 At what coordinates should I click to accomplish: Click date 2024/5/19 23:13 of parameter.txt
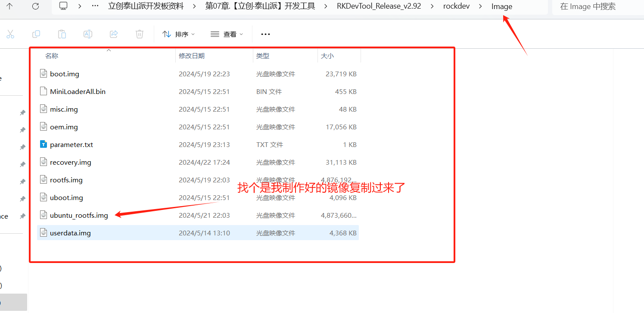pyautogui.click(x=204, y=144)
